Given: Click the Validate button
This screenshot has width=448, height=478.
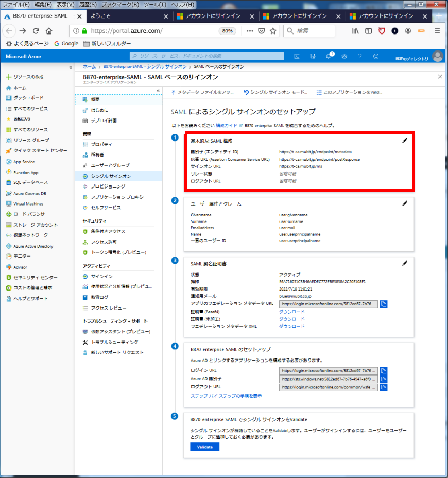Looking at the screenshot, I should [x=204, y=447].
